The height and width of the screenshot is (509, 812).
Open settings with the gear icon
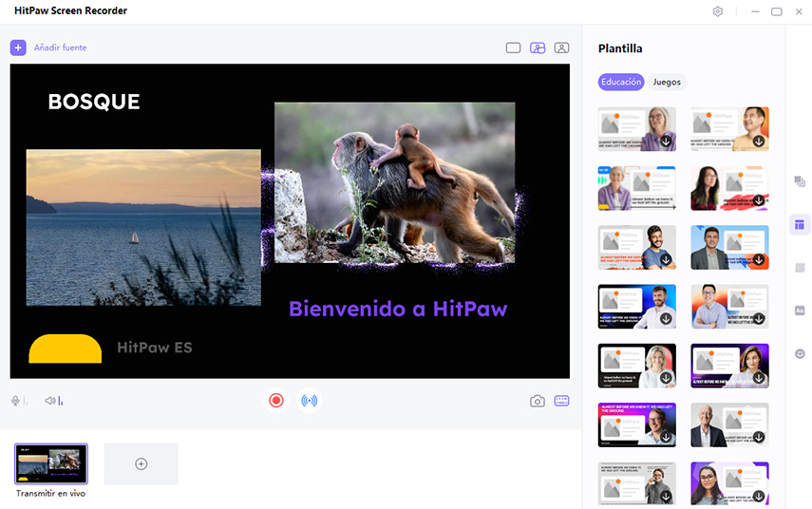[718, 11]
